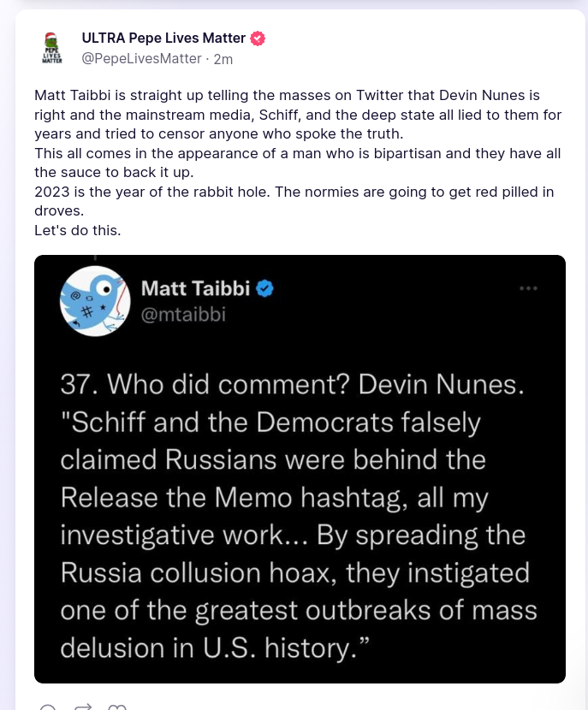Click the repost arrows icon below the post

pos(83,708)
